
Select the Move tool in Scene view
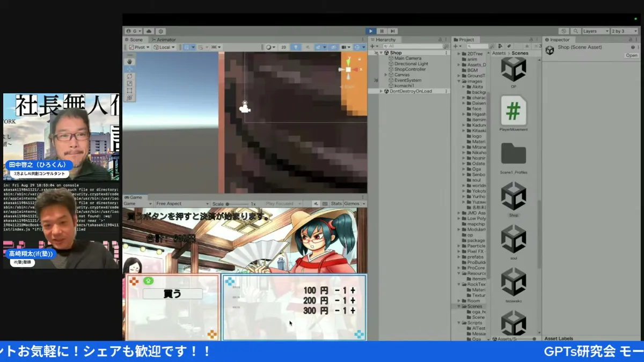click(130, 69)
